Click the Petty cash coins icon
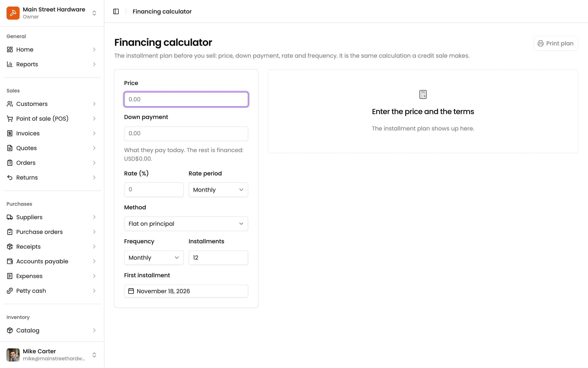 pyautogui.click(x=10, y=291)
